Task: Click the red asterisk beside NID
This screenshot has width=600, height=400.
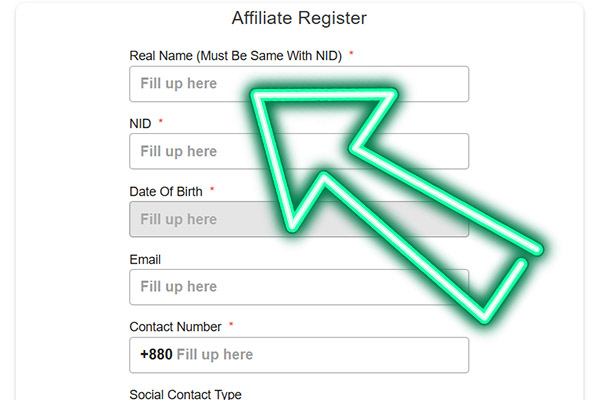Action: pyautogui.click(x=161, y=122)
